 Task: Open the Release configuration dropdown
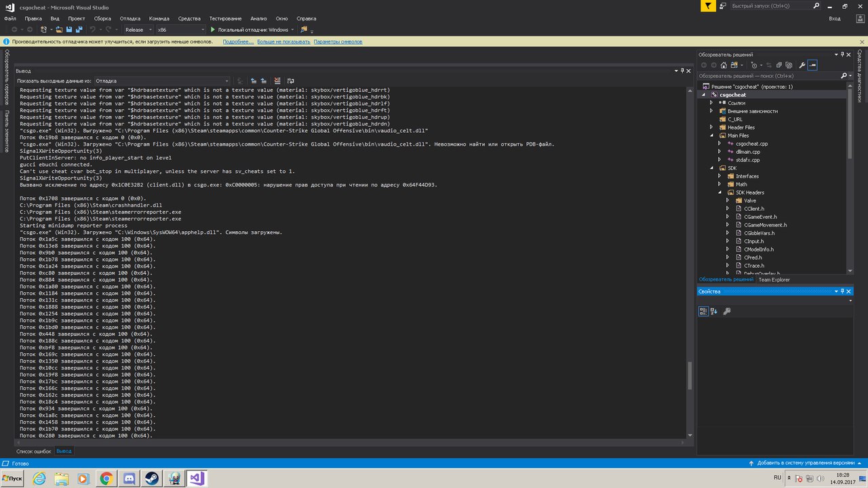[x=138, y=30]
